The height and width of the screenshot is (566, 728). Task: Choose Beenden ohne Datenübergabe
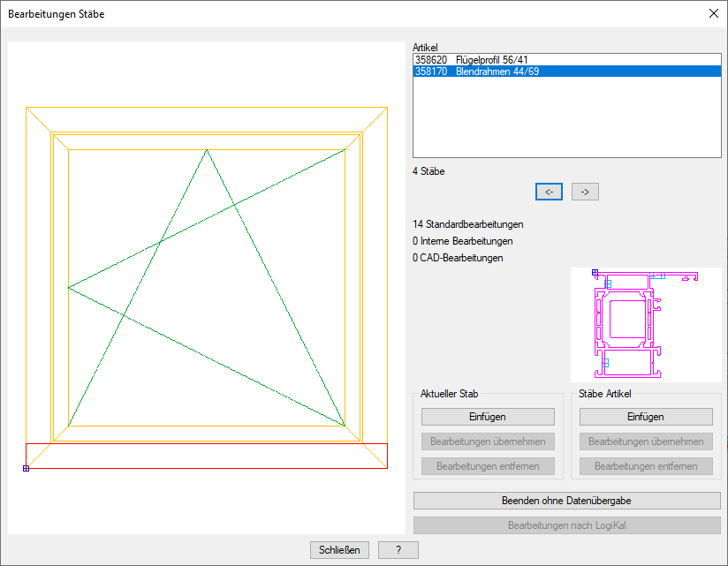(x=566, y=501)
